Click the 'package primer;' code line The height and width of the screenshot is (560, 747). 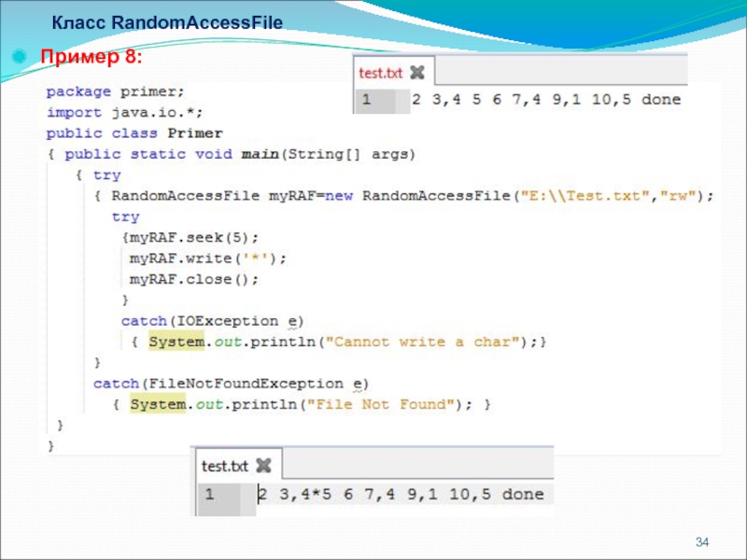115,91
